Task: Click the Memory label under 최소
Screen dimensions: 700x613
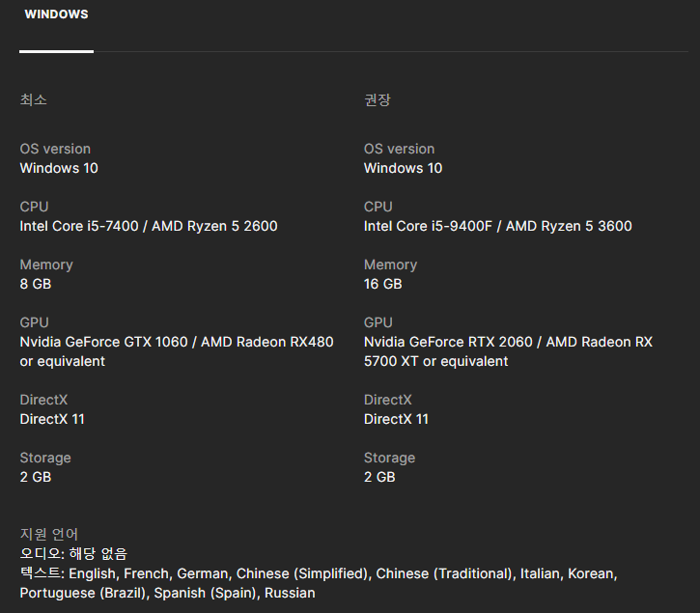Action: click(x=46, y=265)
